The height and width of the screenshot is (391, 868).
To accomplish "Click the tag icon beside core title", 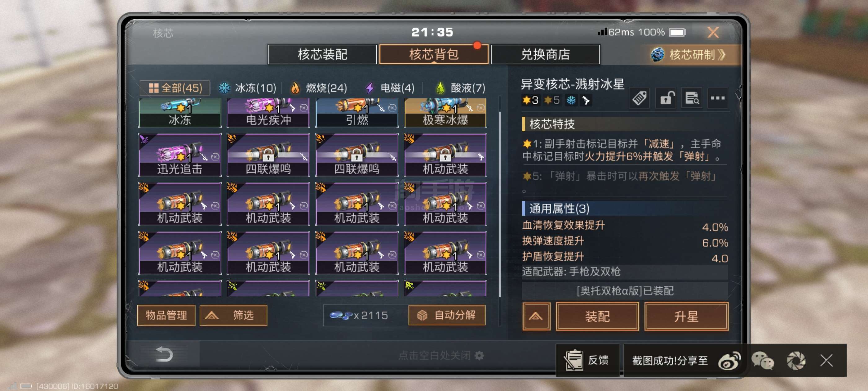I will [x=639, y=98].
